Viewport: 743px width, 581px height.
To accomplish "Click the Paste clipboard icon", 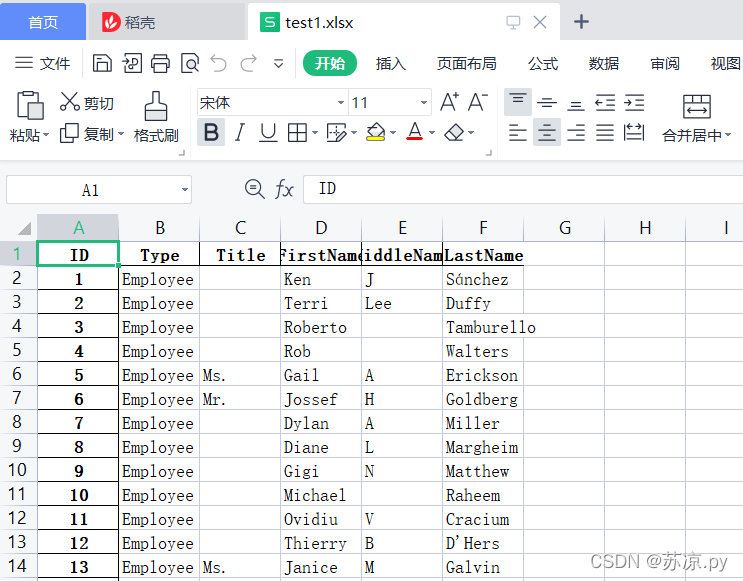I will [x=30, y=105].
